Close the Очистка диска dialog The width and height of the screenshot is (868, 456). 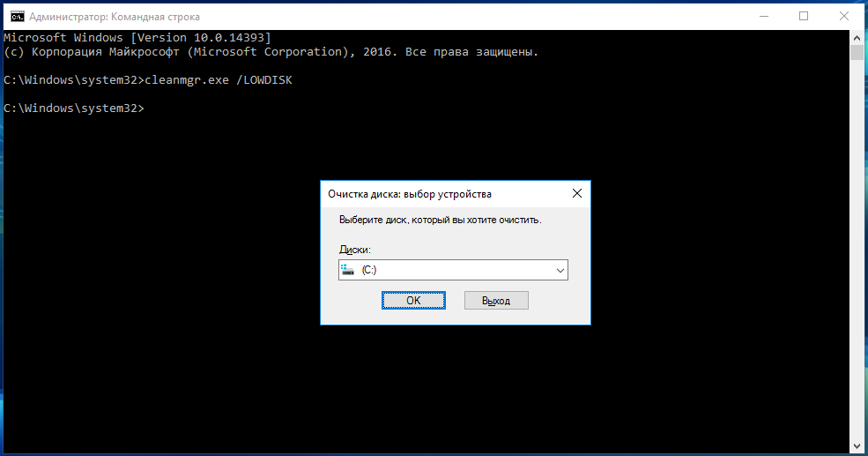click(x=576, y=193)
